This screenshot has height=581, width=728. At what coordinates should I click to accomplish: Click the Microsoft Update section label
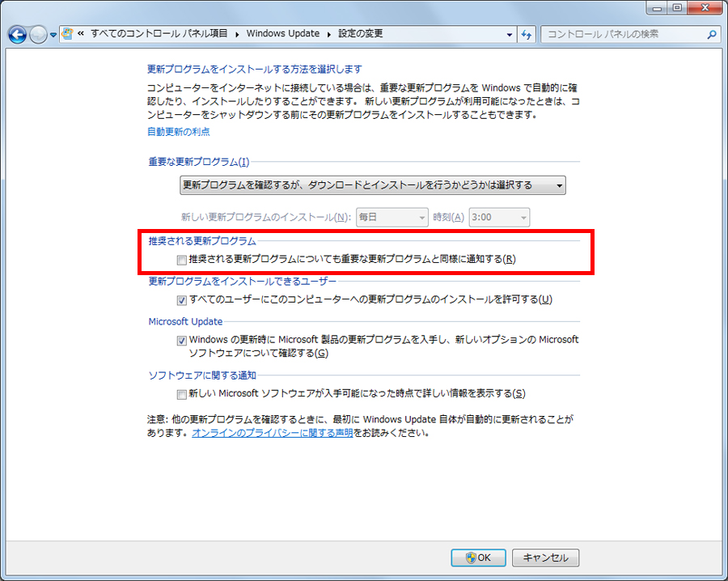point(185,321)
